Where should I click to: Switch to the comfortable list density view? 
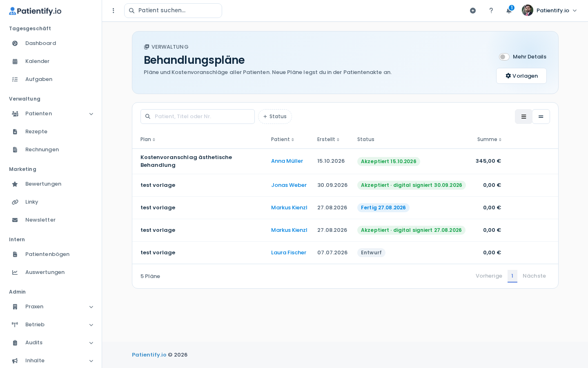(523, 117)
